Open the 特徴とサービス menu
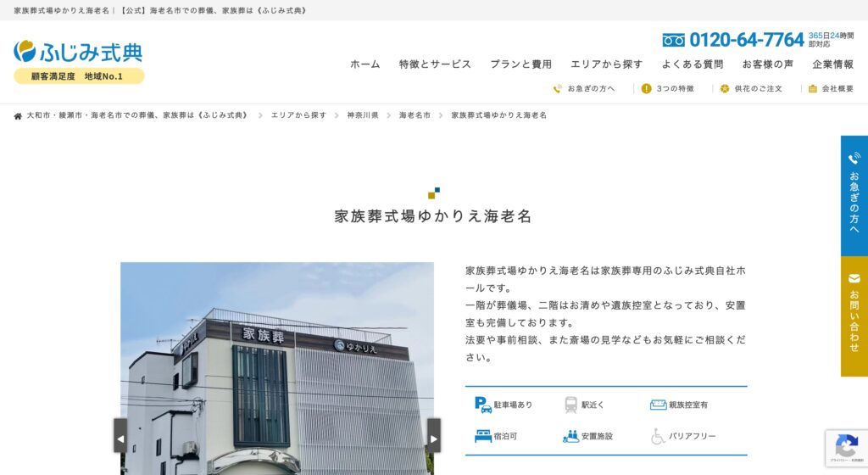The height and width of the screenshot is (475, 868). point(435,64)
